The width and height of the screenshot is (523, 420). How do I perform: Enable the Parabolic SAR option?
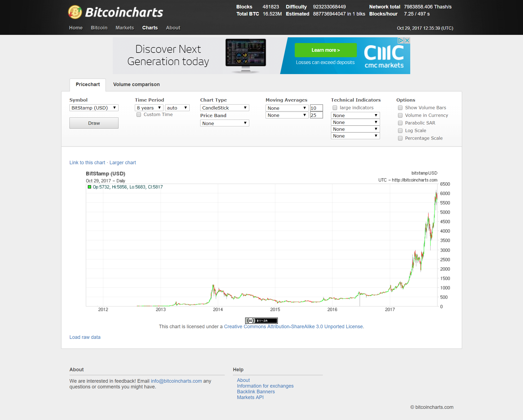point(400,123)
